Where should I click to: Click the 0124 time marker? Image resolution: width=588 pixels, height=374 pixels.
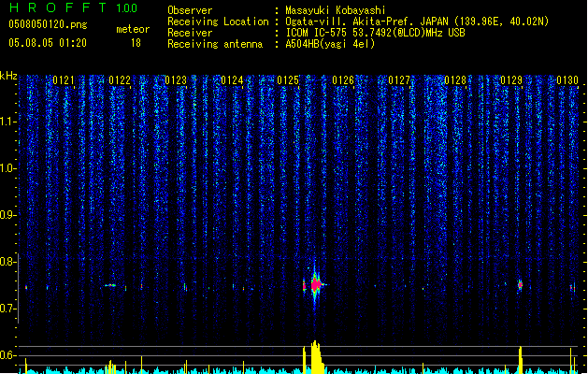click(232, 80)
